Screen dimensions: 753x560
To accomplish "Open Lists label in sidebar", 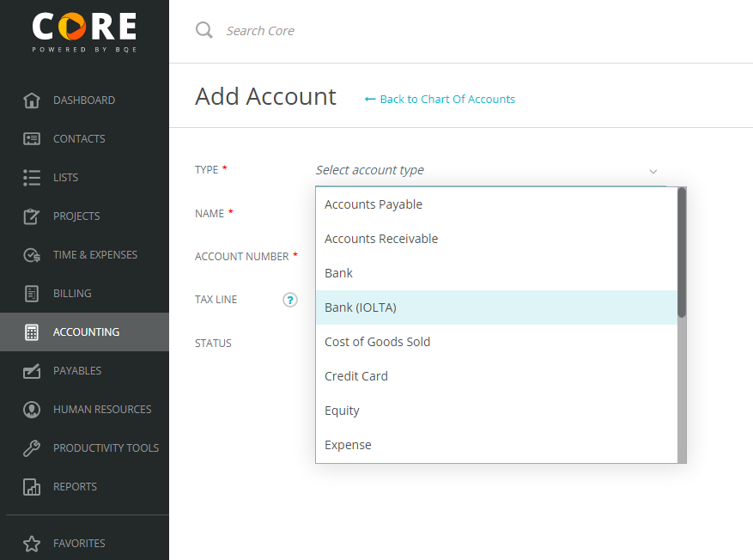I will click(x=66, y=178).
